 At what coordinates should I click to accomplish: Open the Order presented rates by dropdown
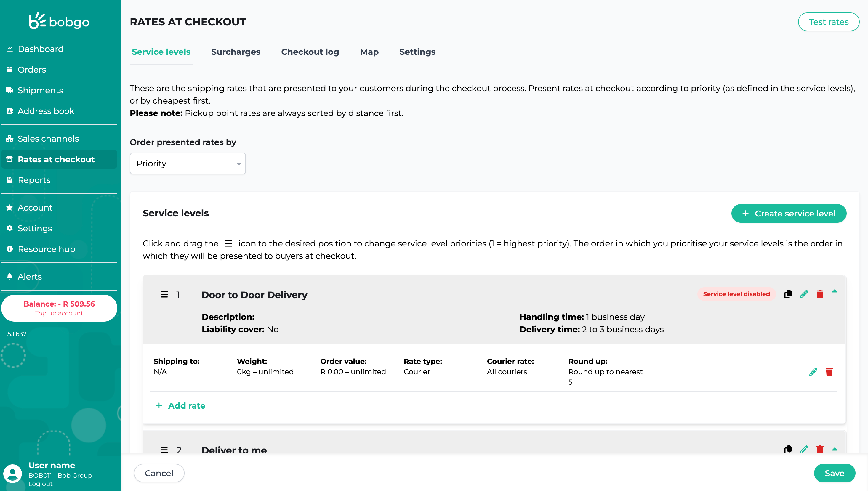[188, 163]
